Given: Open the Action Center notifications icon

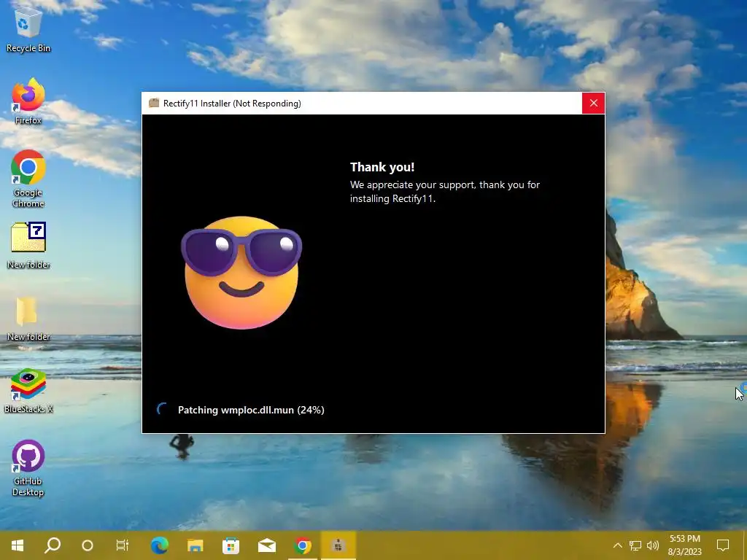Looking at the screenshot, I should click(723, 545).
